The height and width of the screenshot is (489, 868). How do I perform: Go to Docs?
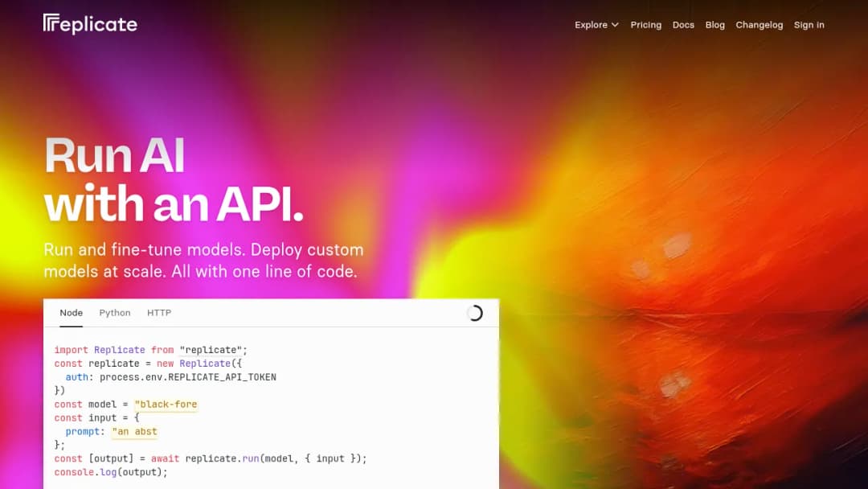tap(683, 25)
